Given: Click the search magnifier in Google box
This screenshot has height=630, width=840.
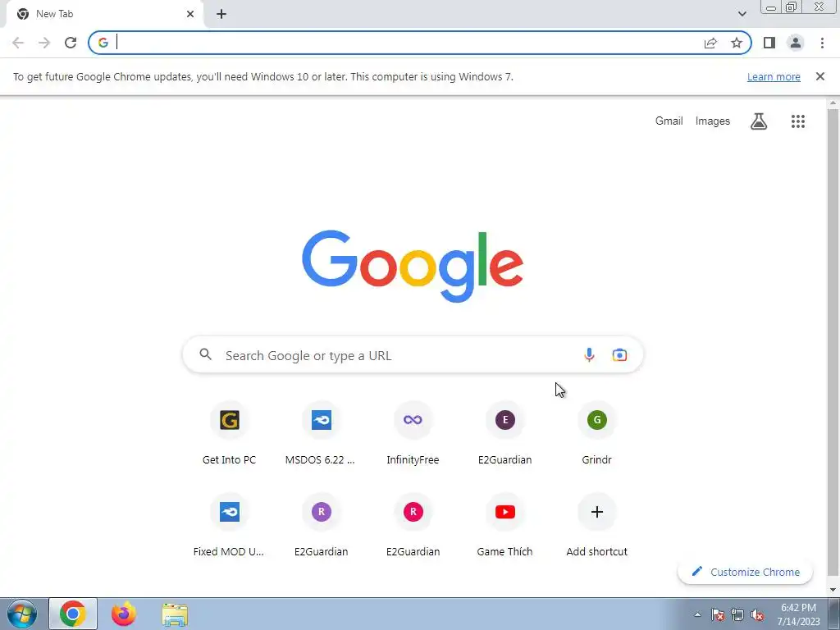Looking at the screenshot, I should coord(206,354).
